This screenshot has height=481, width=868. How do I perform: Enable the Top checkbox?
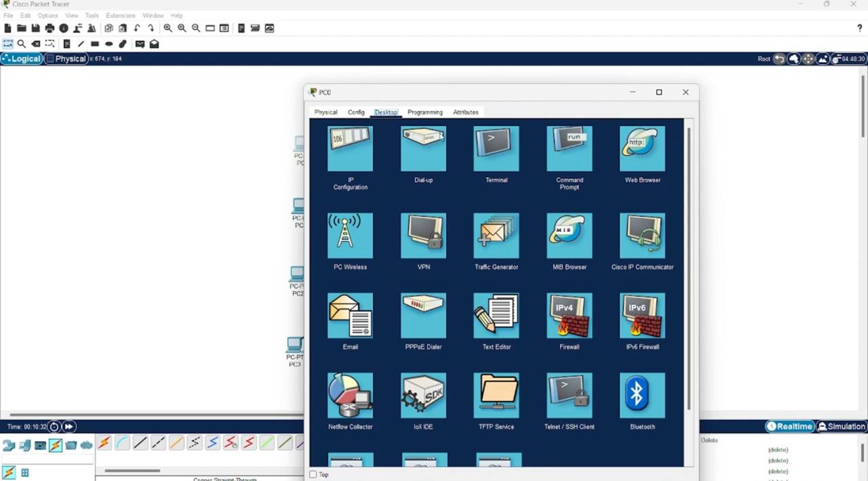pos(313,474)
